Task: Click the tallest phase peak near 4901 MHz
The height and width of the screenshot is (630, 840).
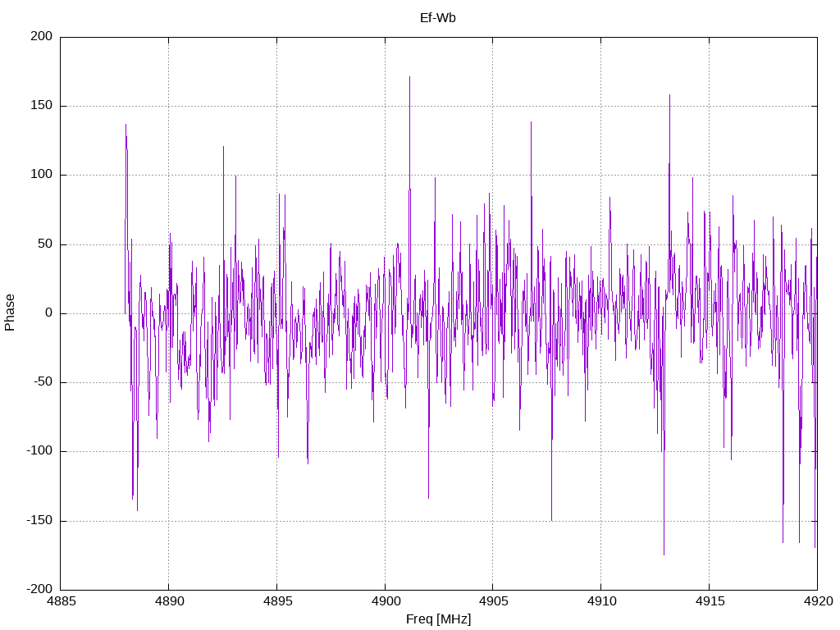Action: [x=410, y=78]
